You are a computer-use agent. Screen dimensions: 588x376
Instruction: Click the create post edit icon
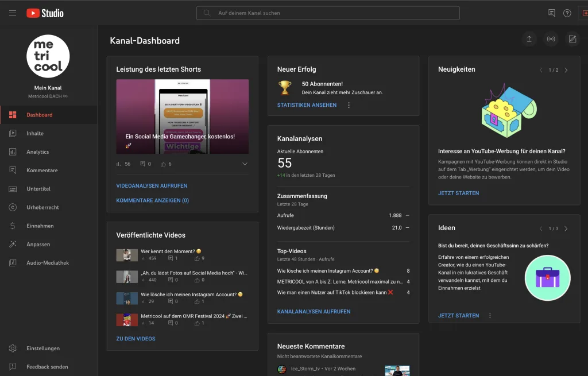point(572,39)
